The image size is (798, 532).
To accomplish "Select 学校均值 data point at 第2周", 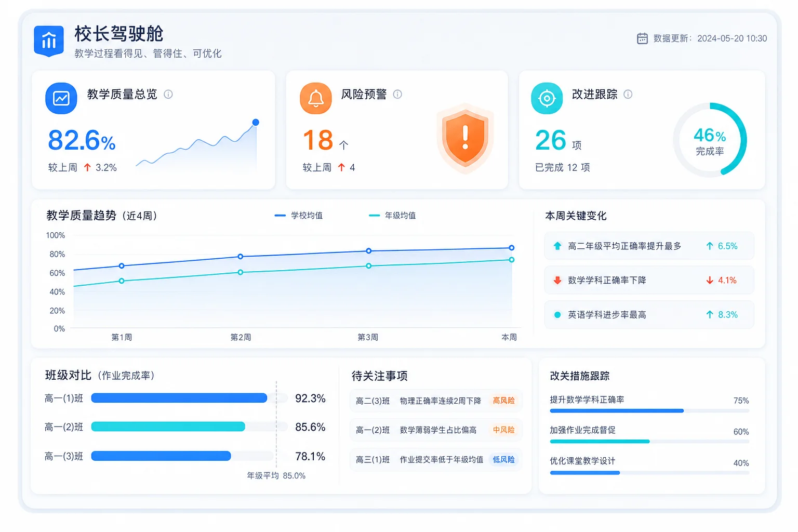I will tap(241, 257).
